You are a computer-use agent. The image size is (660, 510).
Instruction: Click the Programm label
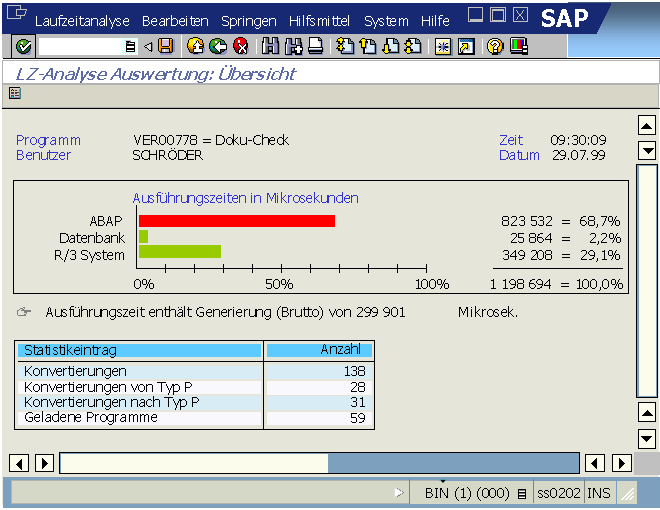click(48, 140)
